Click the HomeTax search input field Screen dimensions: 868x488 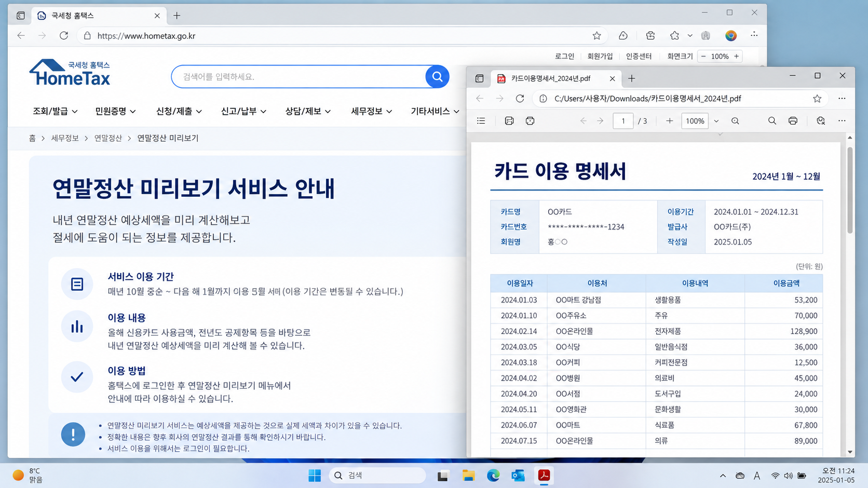pos(299,77)
